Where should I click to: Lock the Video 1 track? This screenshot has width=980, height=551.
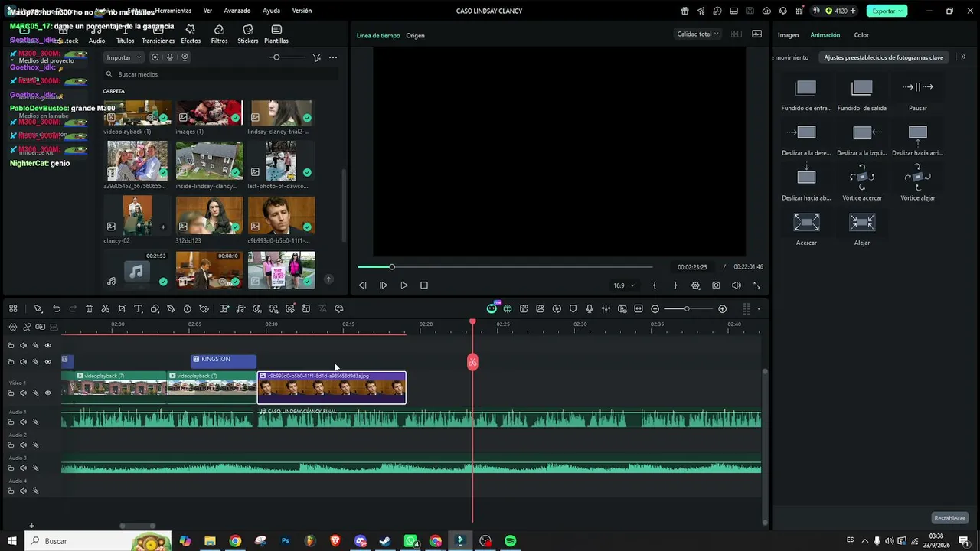[11, 393]
